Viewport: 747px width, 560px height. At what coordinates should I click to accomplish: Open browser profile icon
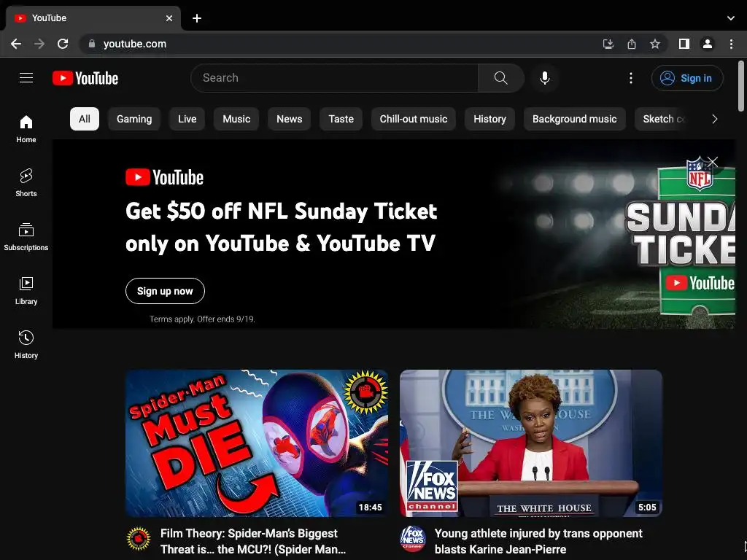(x=708, y=44)
